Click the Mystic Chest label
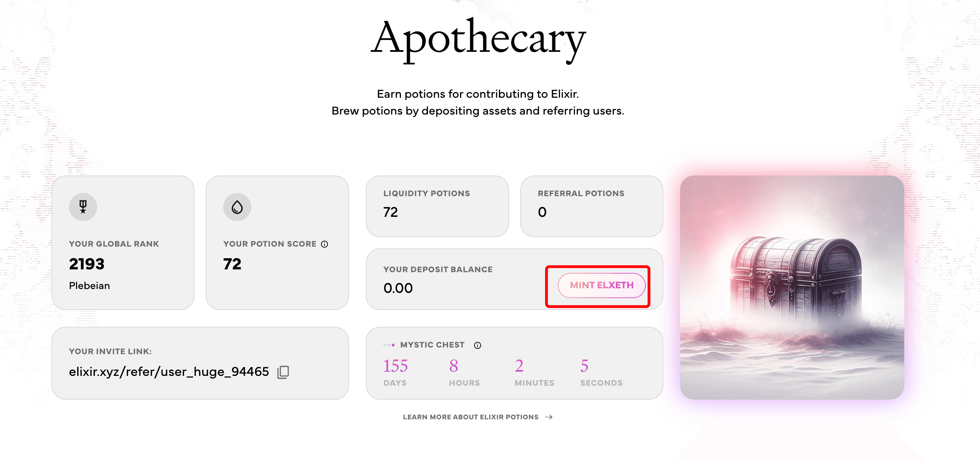The height and width of the screenshot is (461, 980). pos(432,345)
